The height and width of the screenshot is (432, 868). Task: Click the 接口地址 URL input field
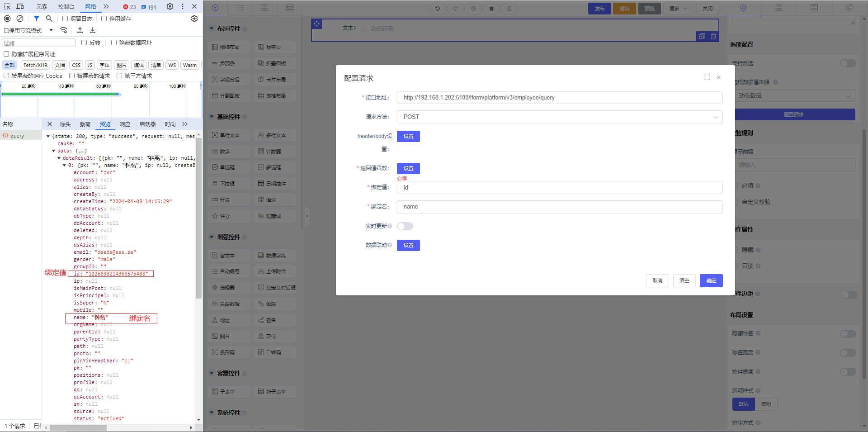click(x=559, y=98)
